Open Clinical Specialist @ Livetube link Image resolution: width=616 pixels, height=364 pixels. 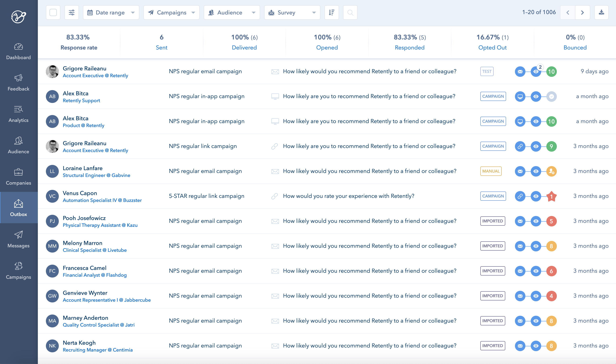95,250
